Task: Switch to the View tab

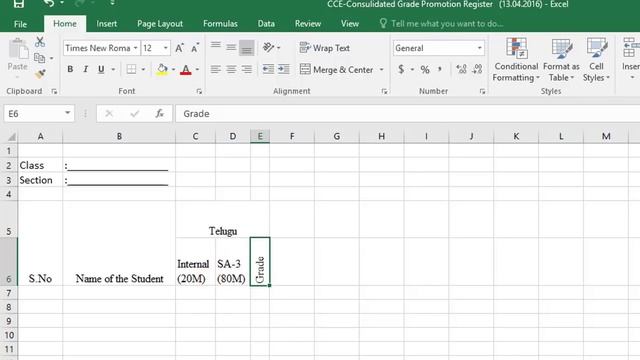Action: [350, 24]
